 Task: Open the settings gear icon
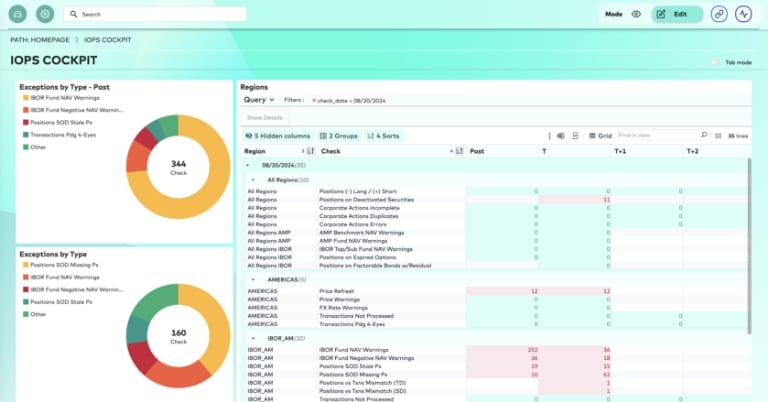click(45, 14)
